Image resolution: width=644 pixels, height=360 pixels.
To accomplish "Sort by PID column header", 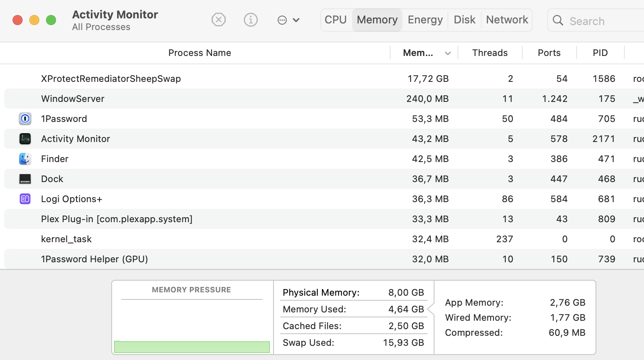I will pos(600,53).
